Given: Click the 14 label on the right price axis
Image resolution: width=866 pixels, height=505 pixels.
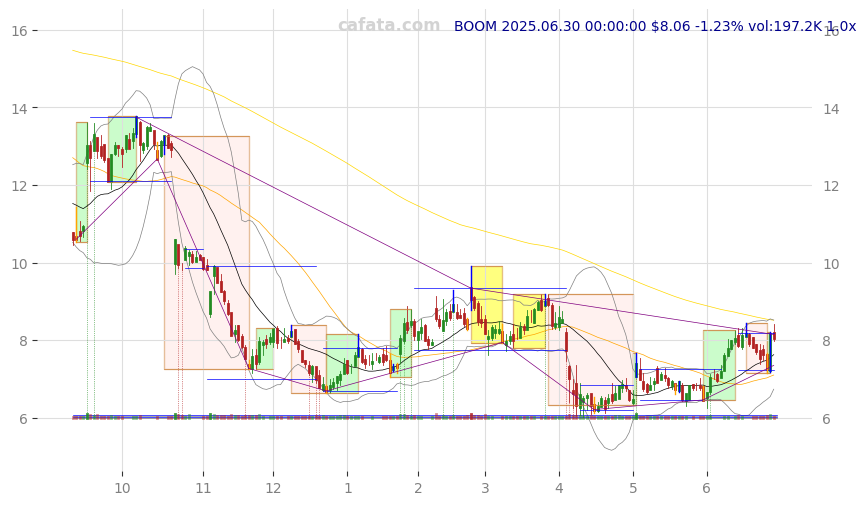Looking at the screenshot, I should pyautogui.click(x=831, y=109).
